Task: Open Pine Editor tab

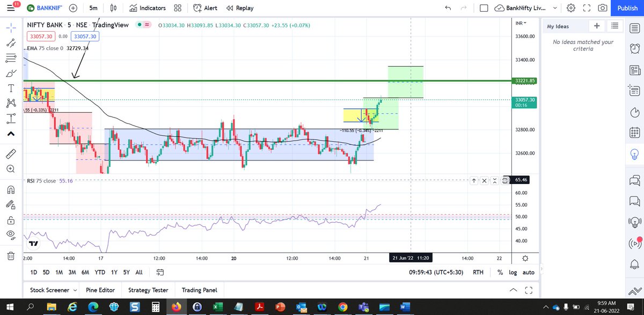Action: (x=100, y=290)
